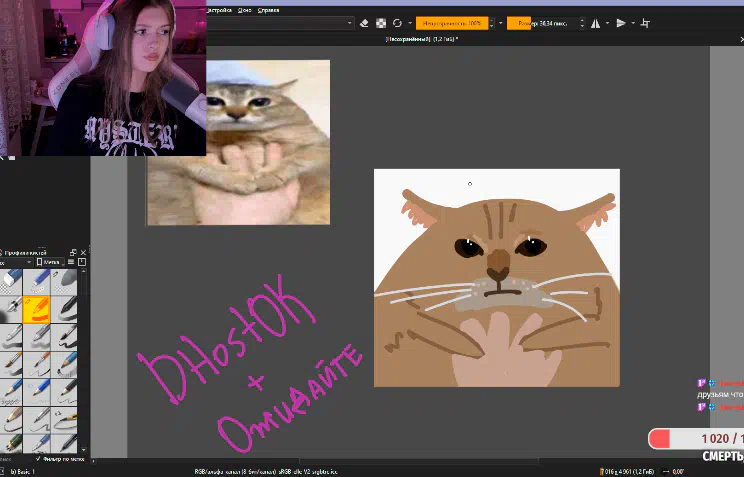
Task: Click the circular reload icon in toolbar
Action: 397,23
